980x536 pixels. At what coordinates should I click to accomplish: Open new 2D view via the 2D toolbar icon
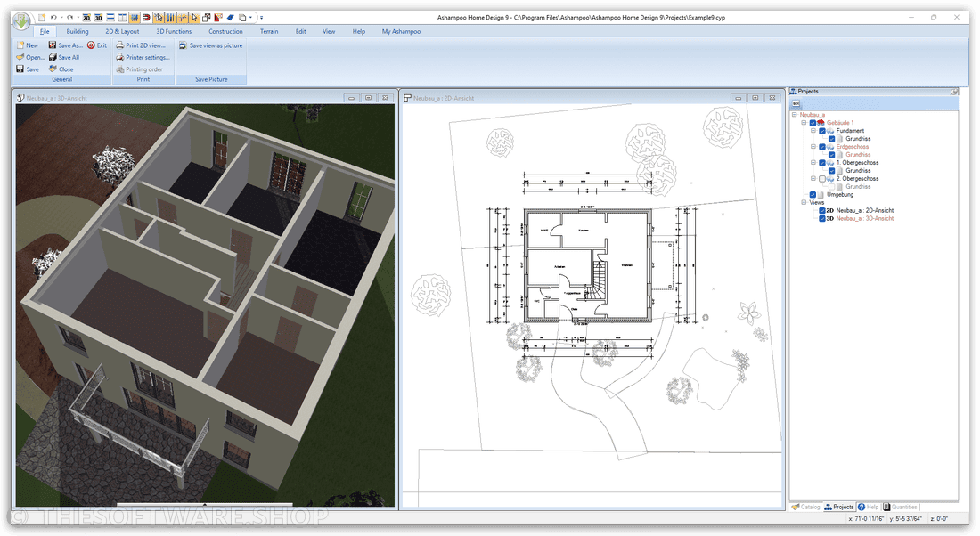click(x=87, y=18)
